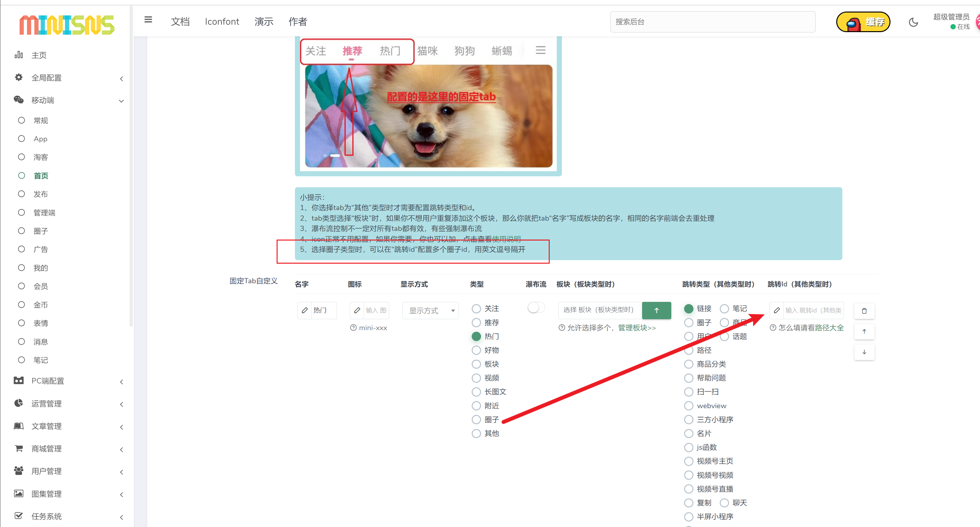Viewport: 980px width, 527px height.
Task: Select 笔记 jump type radio
Action: (x=724, y=308)
